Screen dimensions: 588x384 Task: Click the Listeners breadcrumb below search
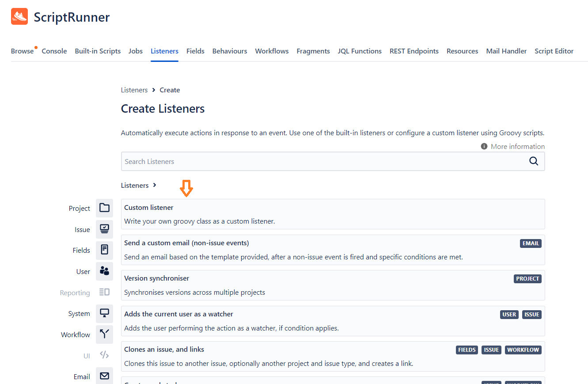[135, 185]
